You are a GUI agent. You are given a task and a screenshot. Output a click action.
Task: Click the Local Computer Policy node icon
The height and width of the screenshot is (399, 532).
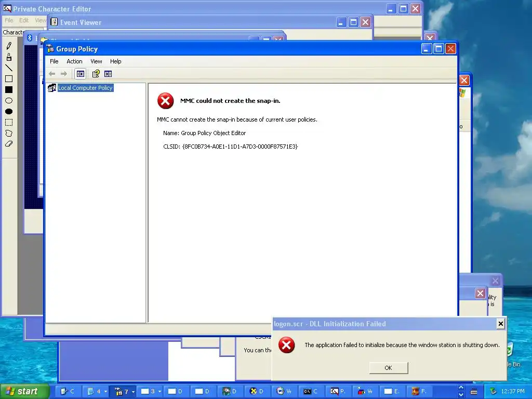(52, 88)
